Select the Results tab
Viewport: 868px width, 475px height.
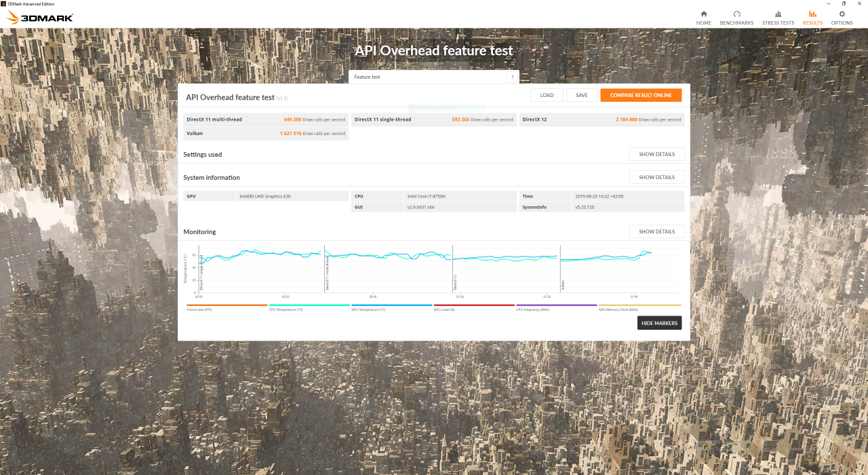point(812,18)
